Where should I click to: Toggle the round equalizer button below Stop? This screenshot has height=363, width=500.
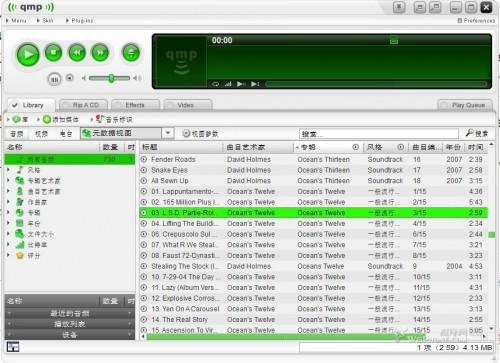pyautogui.click(x=55, y=79)
